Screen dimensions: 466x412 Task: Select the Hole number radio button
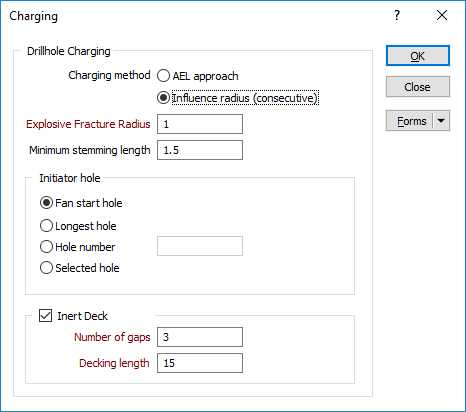click(x=46, y=247)
